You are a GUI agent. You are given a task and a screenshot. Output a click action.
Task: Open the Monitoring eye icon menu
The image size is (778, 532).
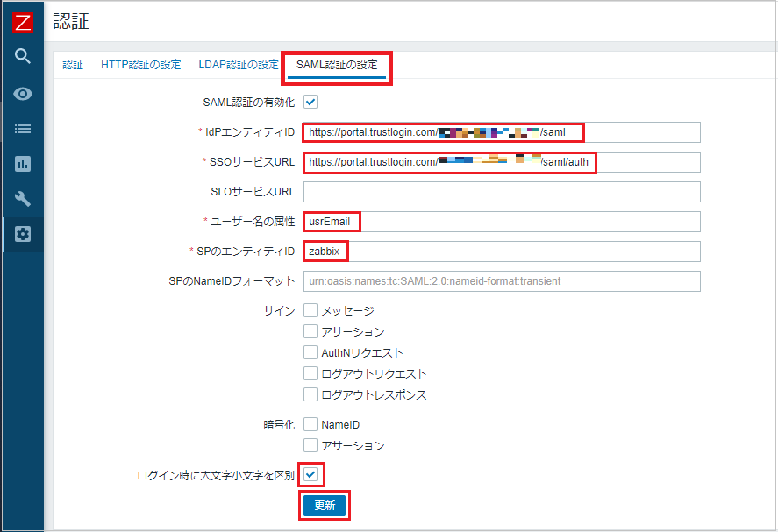tap(23, 94)
